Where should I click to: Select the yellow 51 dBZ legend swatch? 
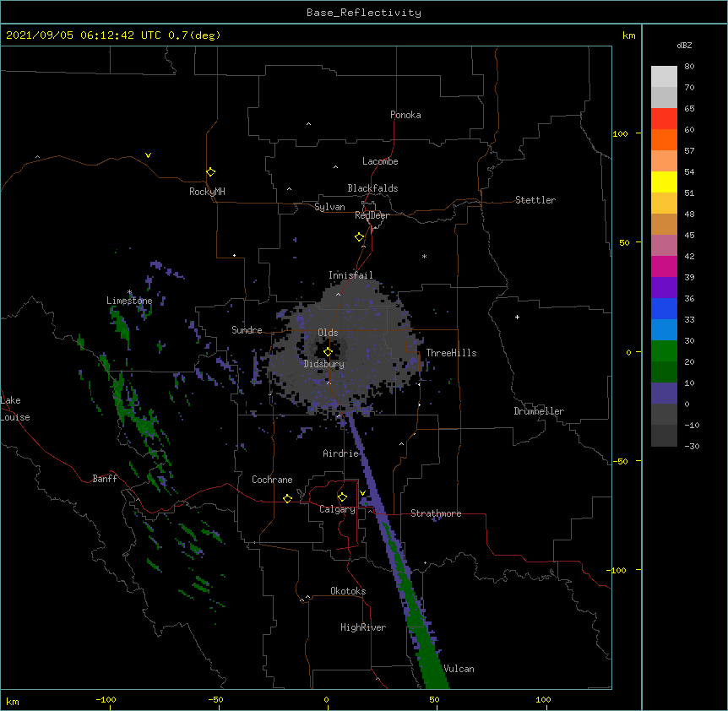pyautogui.click(x=664, y=182)
